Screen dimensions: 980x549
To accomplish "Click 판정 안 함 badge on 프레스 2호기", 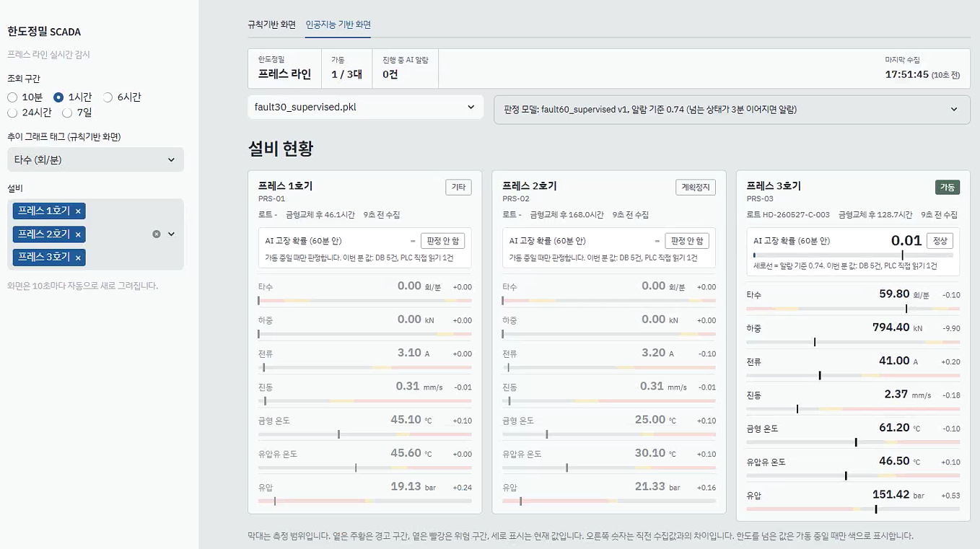I will pyautogui.click(x=687, y=241).
